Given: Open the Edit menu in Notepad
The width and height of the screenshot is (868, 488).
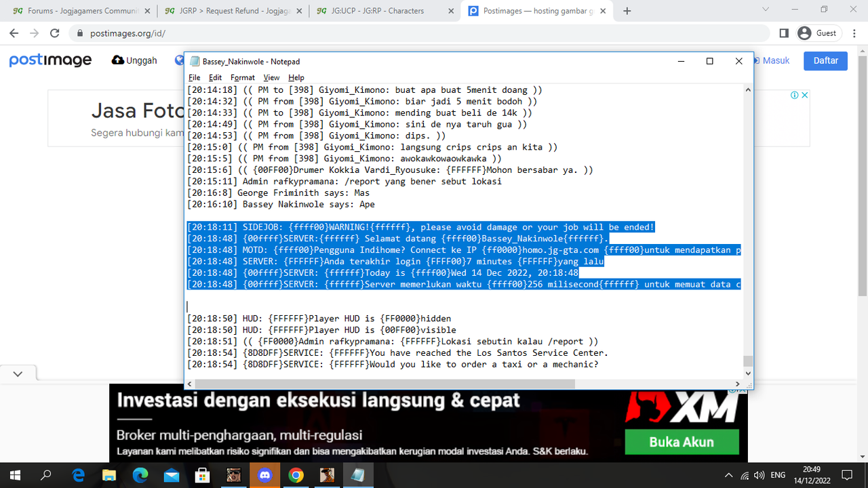Looking at the screenshot, I should [215, 77].
